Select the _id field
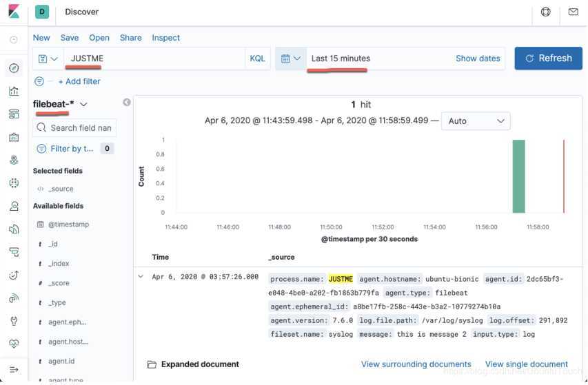This screenshot has width=588, height=385. (x=53, y=244)
